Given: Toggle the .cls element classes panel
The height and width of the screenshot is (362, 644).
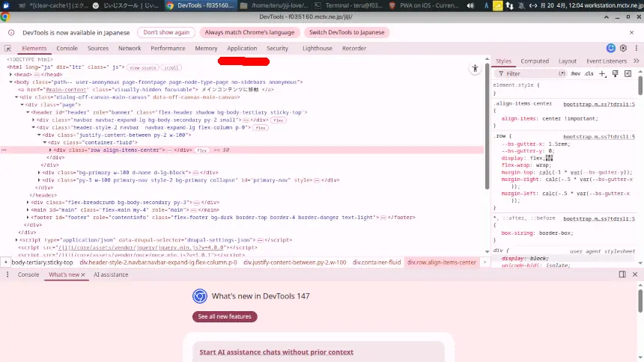Looking at the screenshot, I should (x=589, y=73).
